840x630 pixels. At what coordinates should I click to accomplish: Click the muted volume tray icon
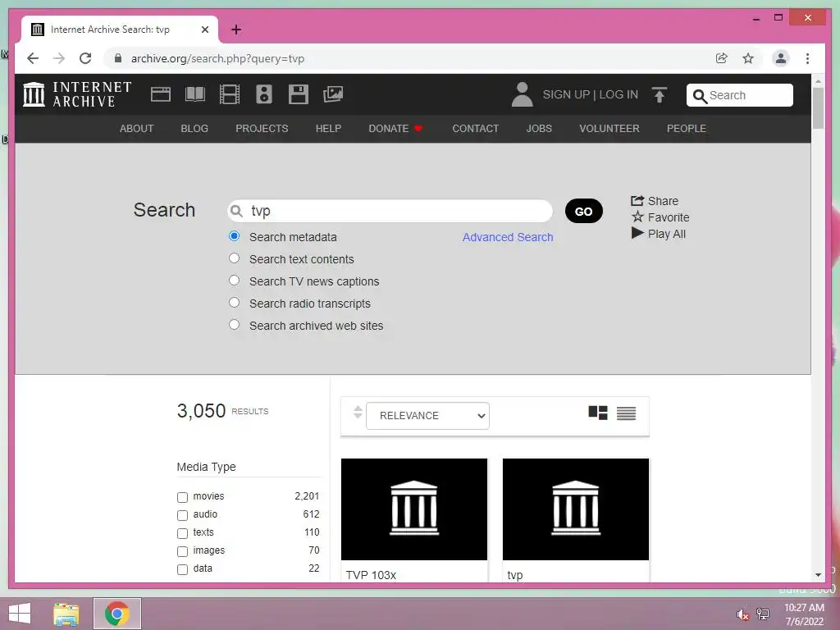(x=742, y=614)
